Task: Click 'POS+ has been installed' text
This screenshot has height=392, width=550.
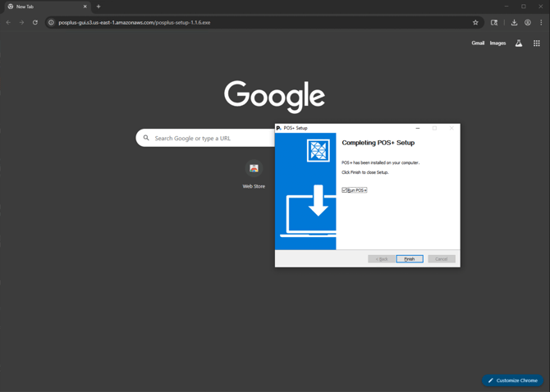Action: click(x=380, y=162)
